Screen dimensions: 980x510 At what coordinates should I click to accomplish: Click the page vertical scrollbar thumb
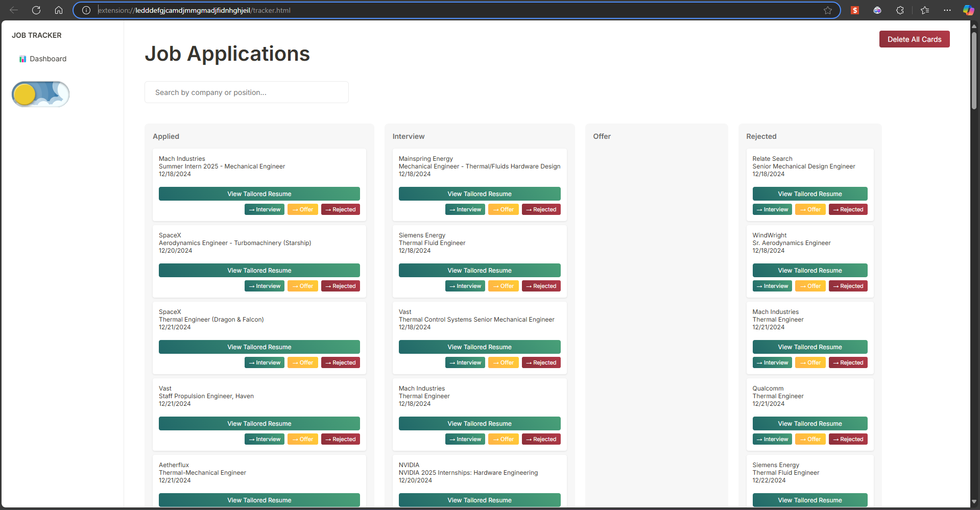click(x=974, y=70)
